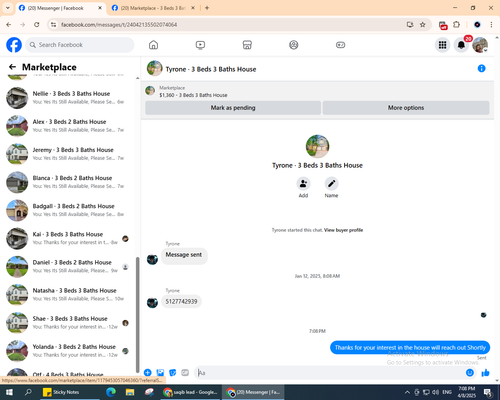Viewport: 500px width, 400px height.
Task: Open the Windows Start menu
Action: [x=9, y=392]
